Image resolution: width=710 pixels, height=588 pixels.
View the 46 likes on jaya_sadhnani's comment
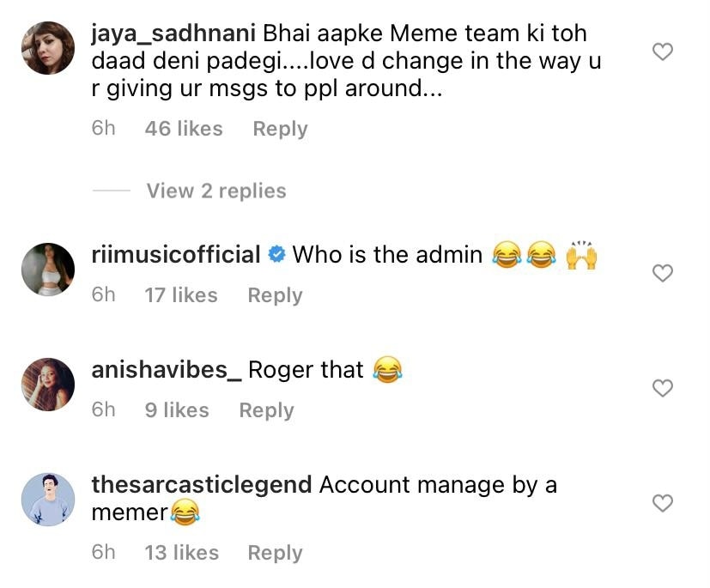point(184,129)
